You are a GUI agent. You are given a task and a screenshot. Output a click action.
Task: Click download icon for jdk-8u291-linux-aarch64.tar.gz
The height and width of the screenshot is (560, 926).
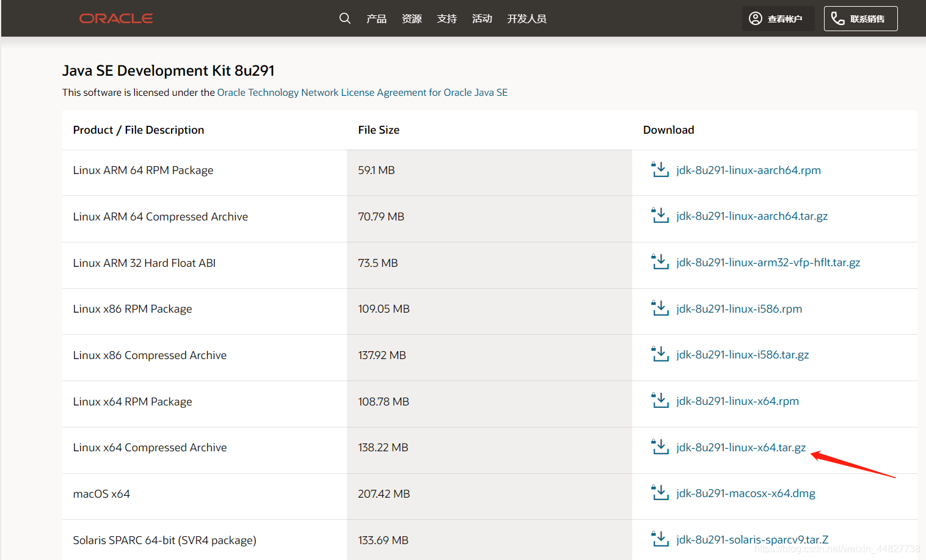coord(660,215)
